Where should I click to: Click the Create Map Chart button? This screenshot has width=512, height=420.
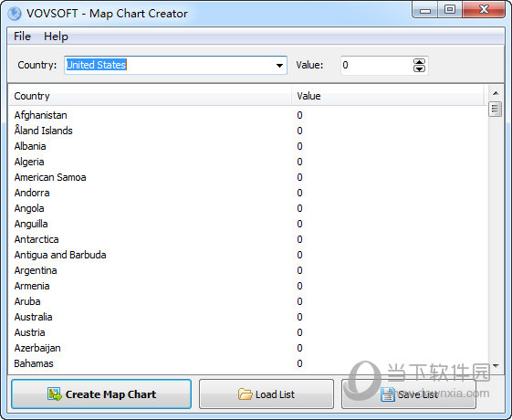(101, 394)
